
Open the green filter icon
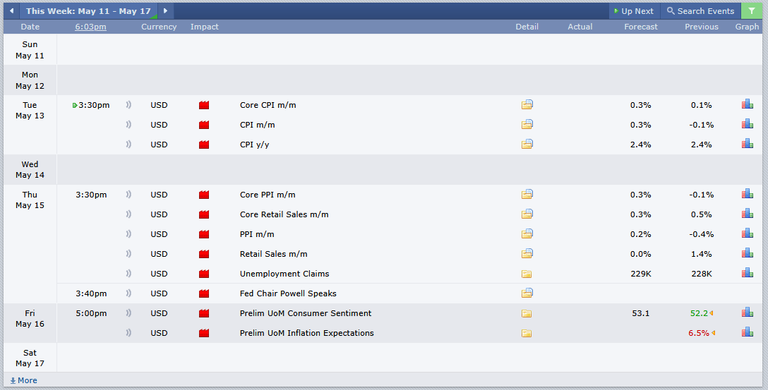click(752, 11)
